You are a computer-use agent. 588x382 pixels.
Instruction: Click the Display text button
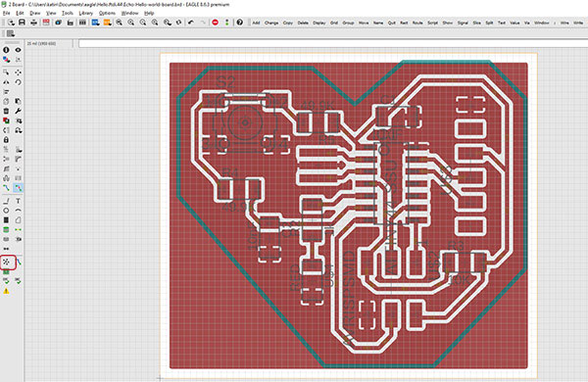[x=319, y=23]
